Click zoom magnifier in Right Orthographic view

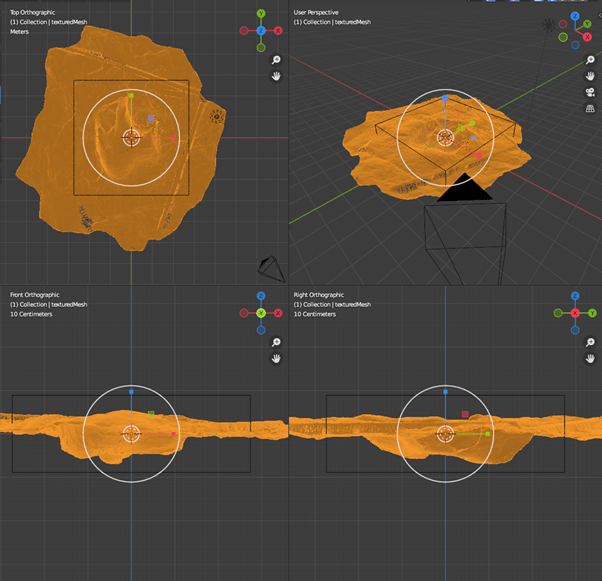590,342
